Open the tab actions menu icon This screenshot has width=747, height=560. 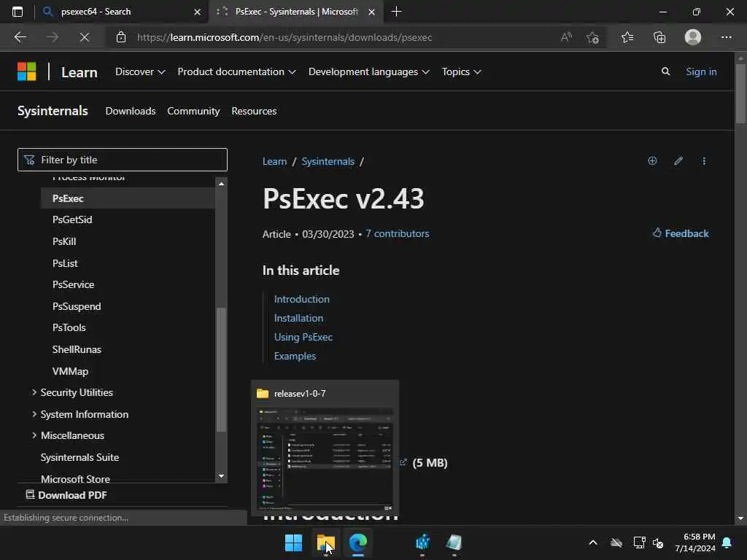(x=18, y=12)
